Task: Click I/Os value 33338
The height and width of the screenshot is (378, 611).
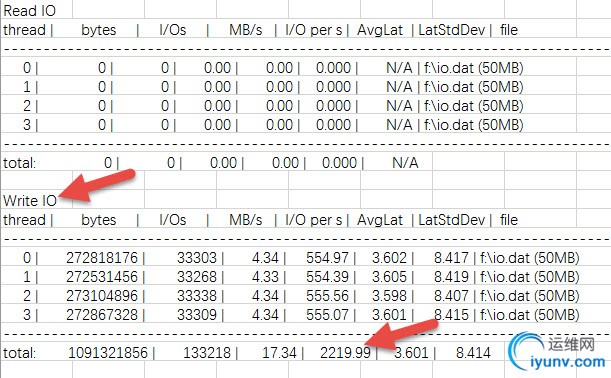Action: 197,296
